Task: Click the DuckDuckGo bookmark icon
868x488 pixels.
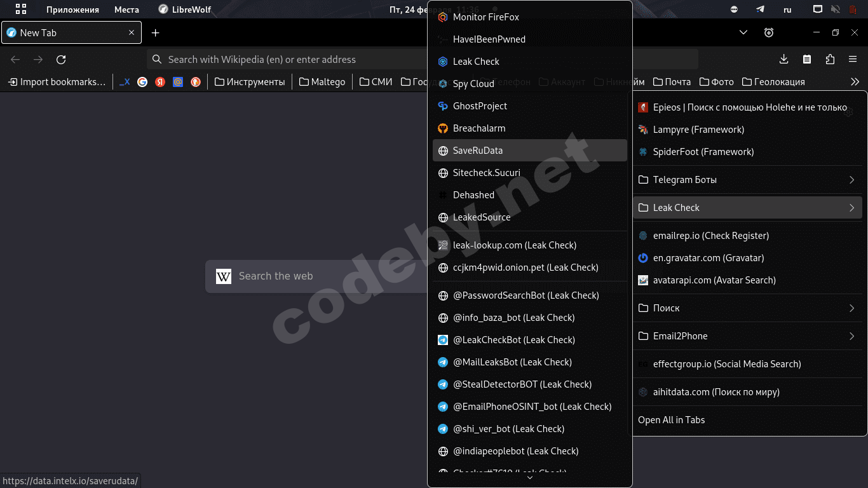Action: pyautogui.click(x=196, y=82)
